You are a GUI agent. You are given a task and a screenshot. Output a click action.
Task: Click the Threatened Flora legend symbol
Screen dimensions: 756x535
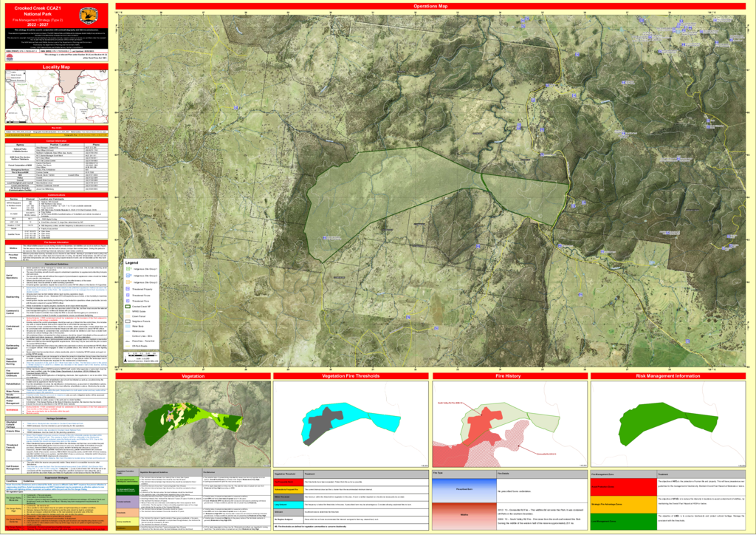[x=128, y=301]
